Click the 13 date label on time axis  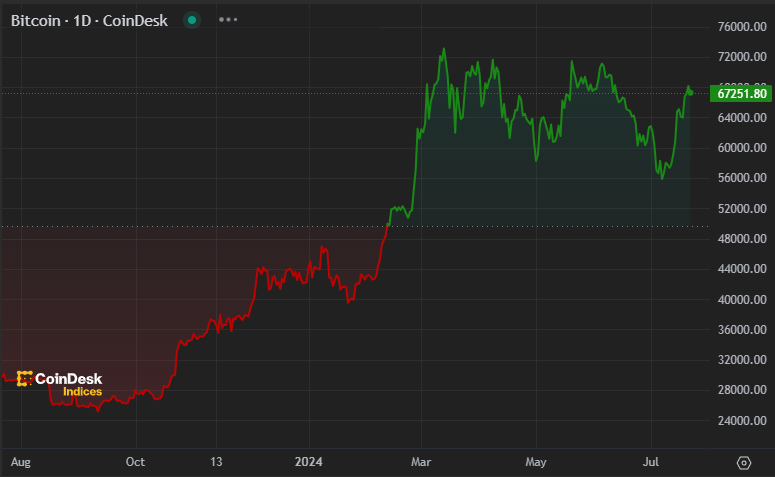(215, 462)
